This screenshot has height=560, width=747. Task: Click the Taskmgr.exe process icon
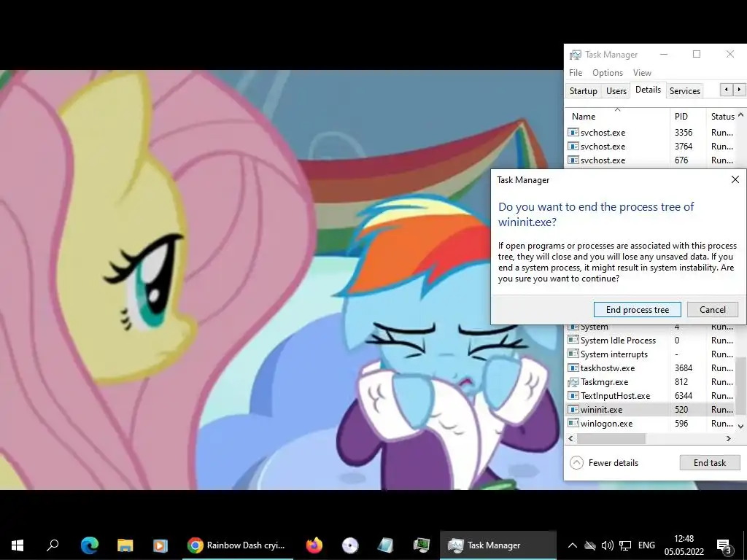[x=573, y=382]
